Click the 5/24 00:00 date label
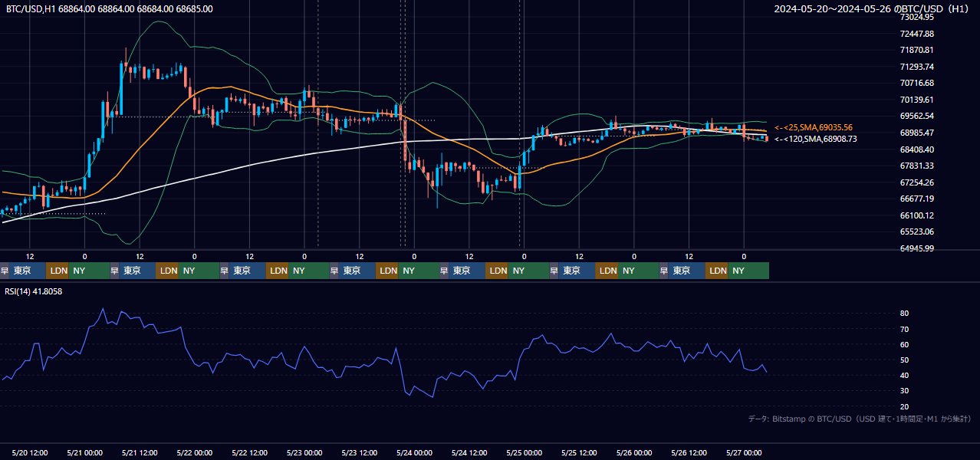This screenshot has height=460, width=980. coord(414,452)
